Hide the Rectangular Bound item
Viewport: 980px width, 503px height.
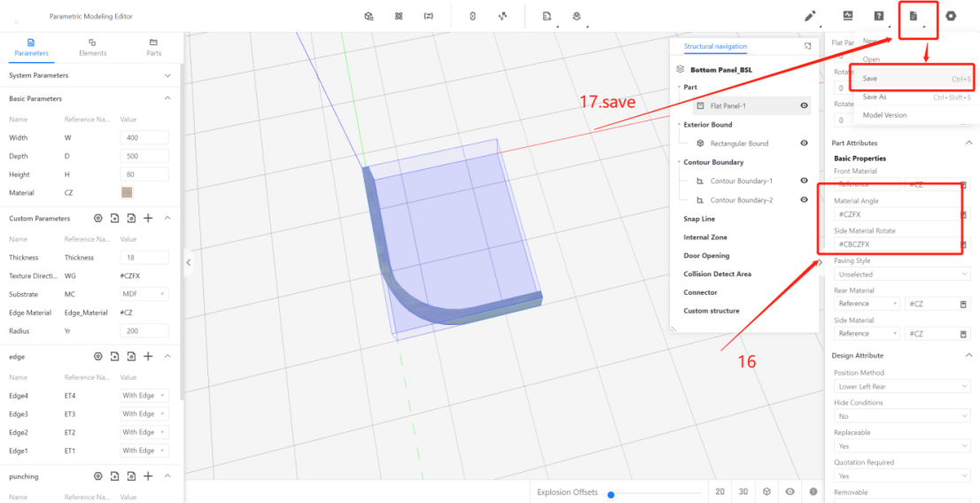(x=804, y=143)
